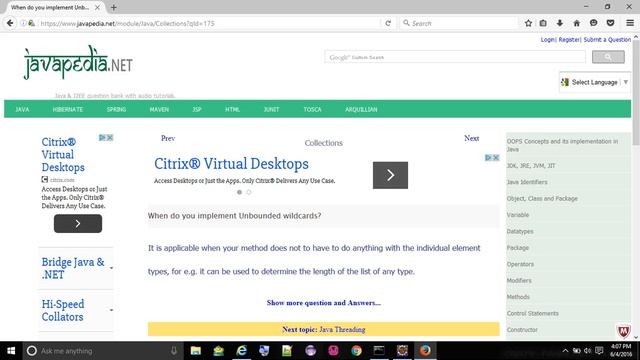The height and width of the screenshot is (360, 640).
Task: Close the left sidebar Citrix ad with X
Action: [x=110, y=138]
